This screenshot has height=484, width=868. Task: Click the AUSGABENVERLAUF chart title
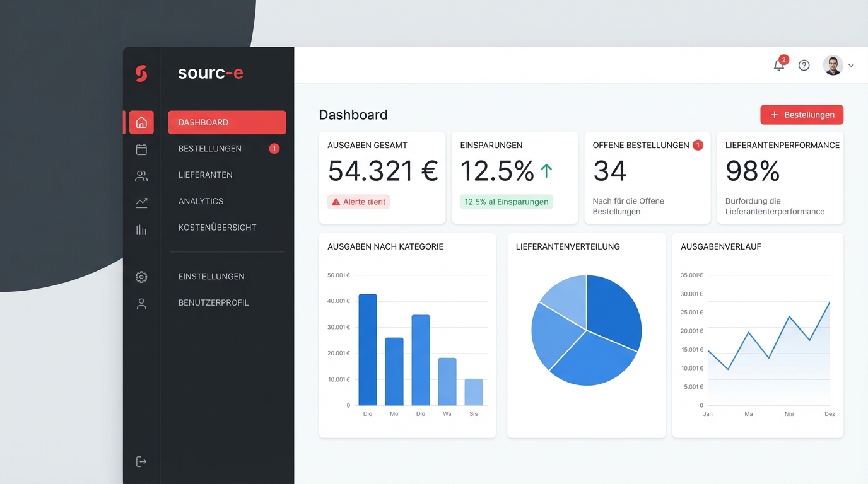pyautogui.click(x=721, y=247)
